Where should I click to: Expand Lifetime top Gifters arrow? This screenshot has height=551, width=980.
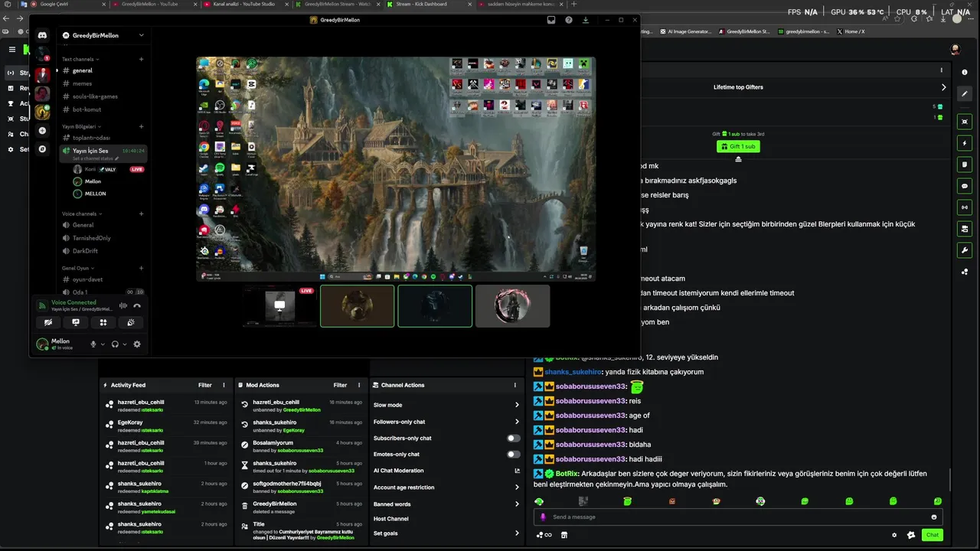point(943,87)
